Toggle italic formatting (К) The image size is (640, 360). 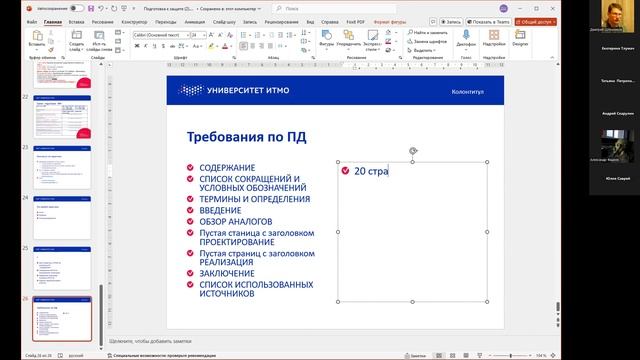(146, 46)
